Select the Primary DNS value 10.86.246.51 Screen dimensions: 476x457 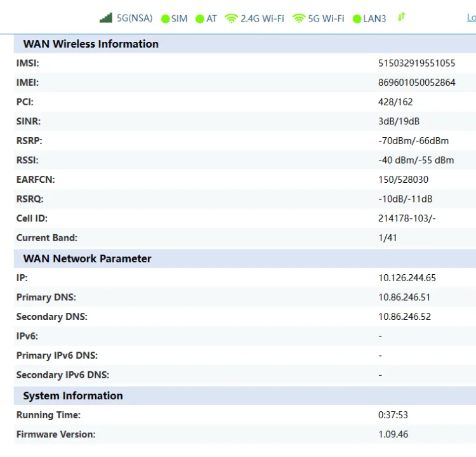[404, 298]
